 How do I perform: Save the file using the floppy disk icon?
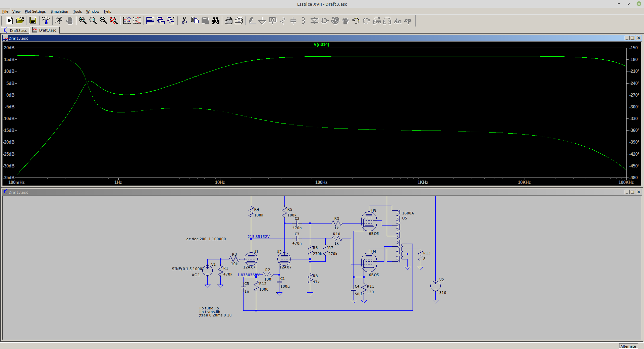pos(33,21)
